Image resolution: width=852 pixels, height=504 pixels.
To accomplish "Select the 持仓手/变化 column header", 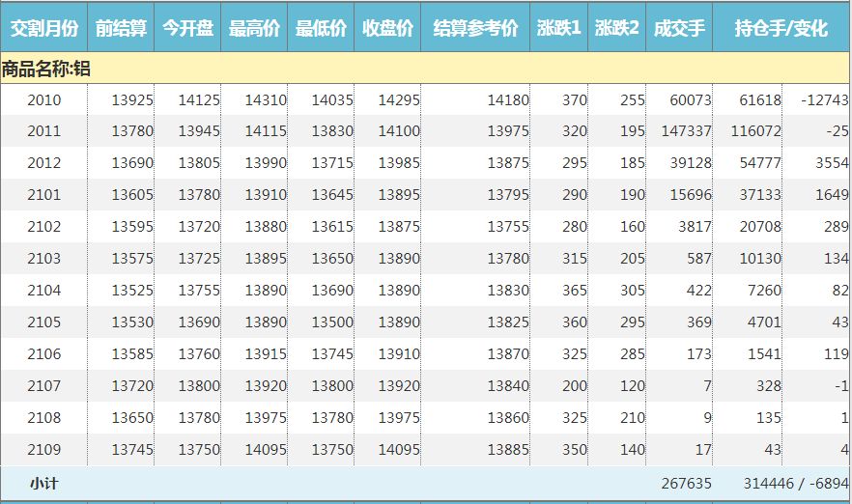I will point(781,28).
